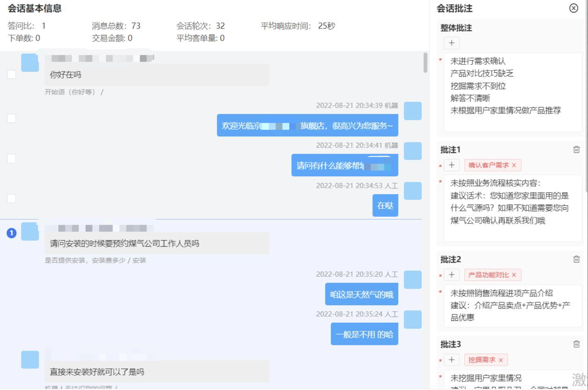
Task: Click the agent avatar next to 在哒
Action: coord(412,191)
